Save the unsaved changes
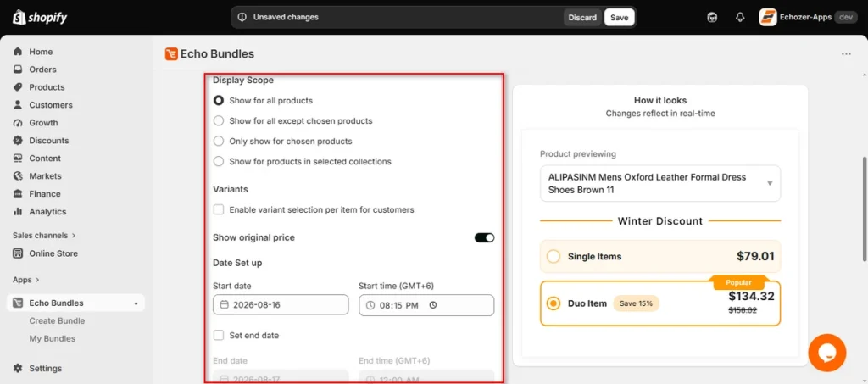The width and height of the screenshot is (868, 384). 619,17
